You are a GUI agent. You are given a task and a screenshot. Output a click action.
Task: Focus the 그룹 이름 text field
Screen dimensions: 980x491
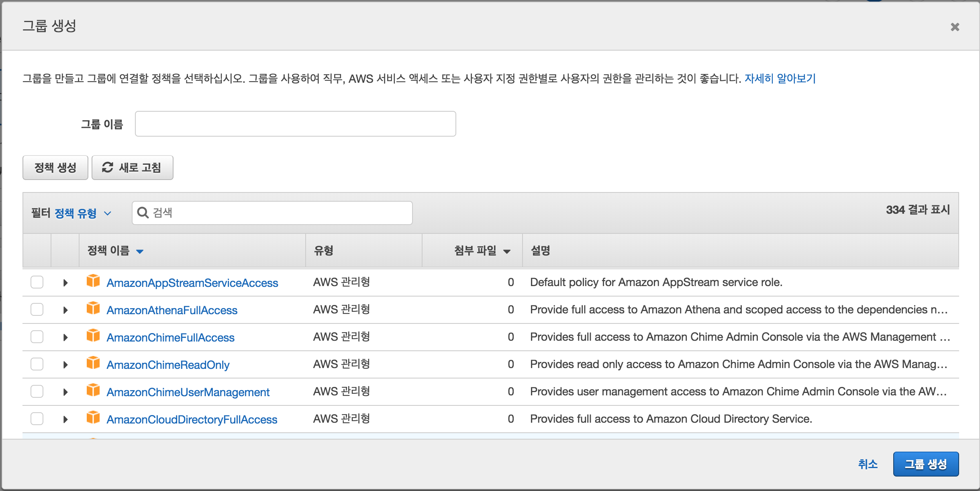295,124
